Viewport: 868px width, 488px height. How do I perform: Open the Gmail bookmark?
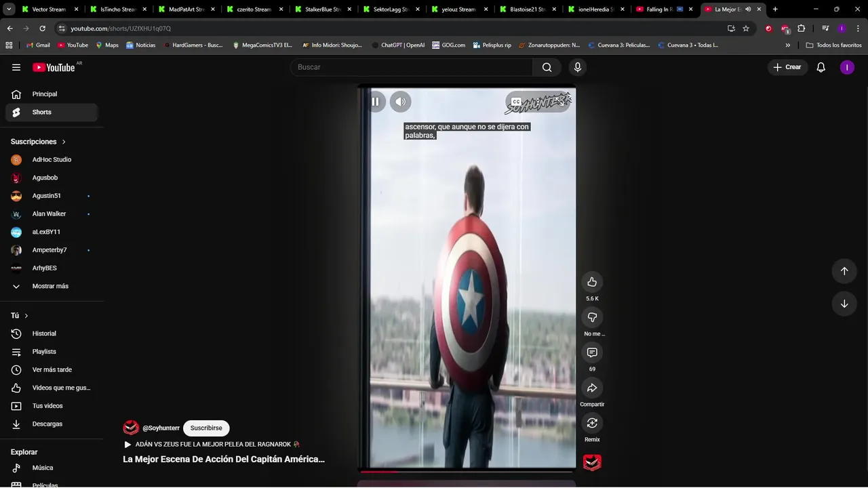coord(37,45)
